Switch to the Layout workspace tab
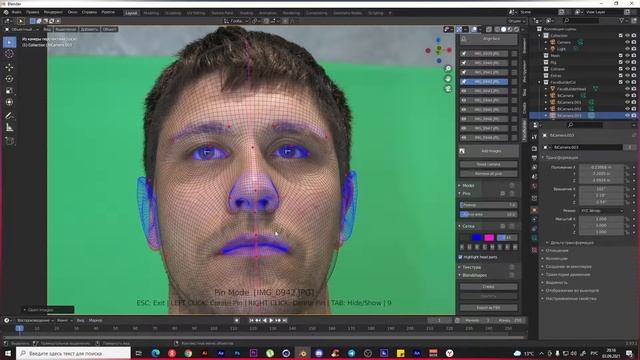Viewport: 640px width, 360px height. pyautogui.click(x=131, y=13)
